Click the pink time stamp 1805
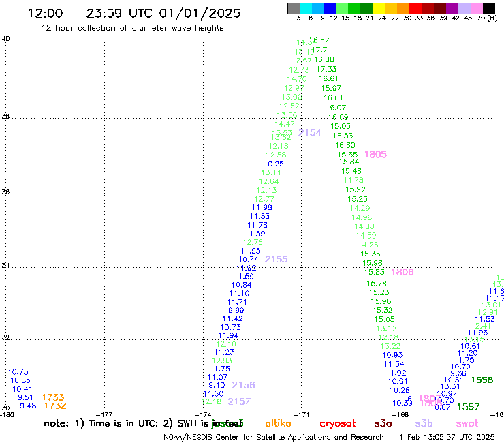This screenshot has height=443, width=504. pos(376,155)
